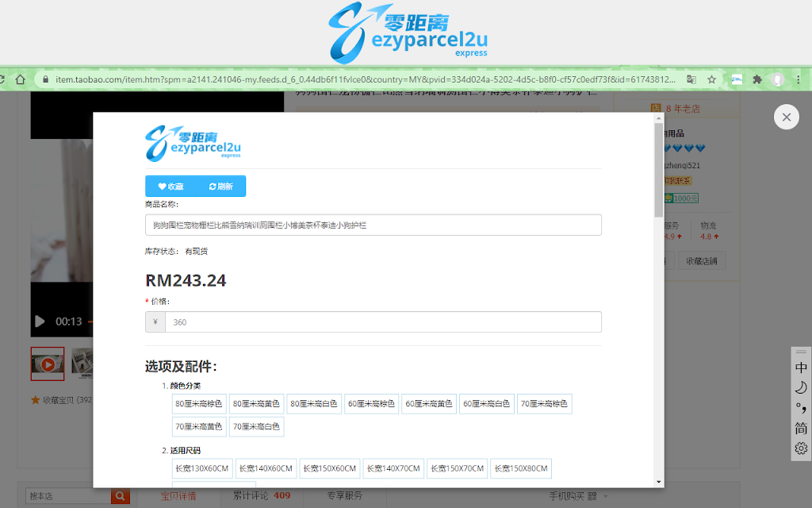Viewport: 812px width, 508px height.
Task: Select color option 80厘米高黄色
Action: [x=256, y=404]
